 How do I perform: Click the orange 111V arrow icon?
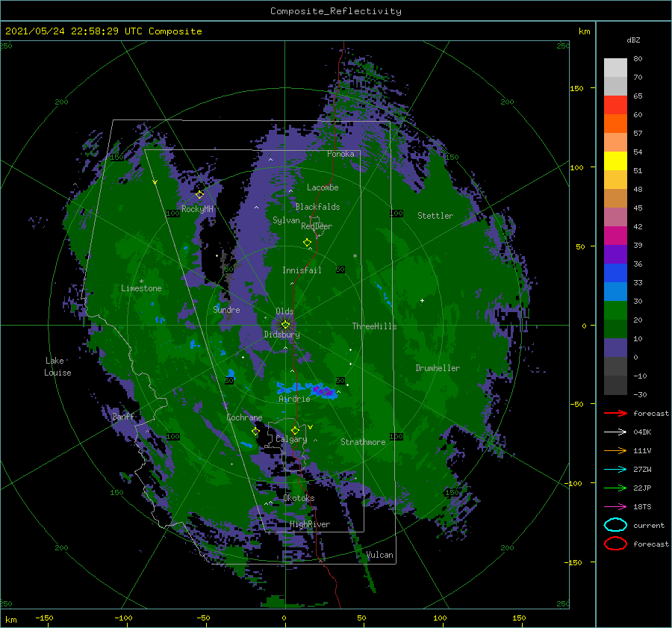click(615, 450)
